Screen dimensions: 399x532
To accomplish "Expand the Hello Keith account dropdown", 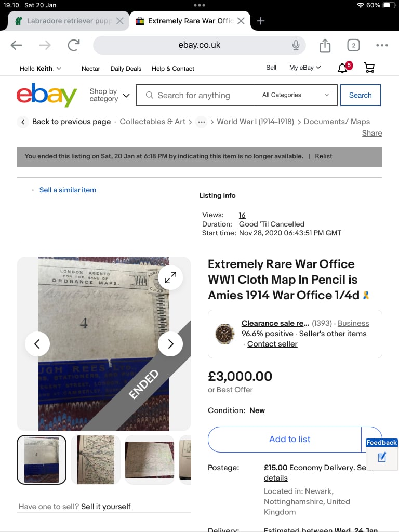I will 41,68.
